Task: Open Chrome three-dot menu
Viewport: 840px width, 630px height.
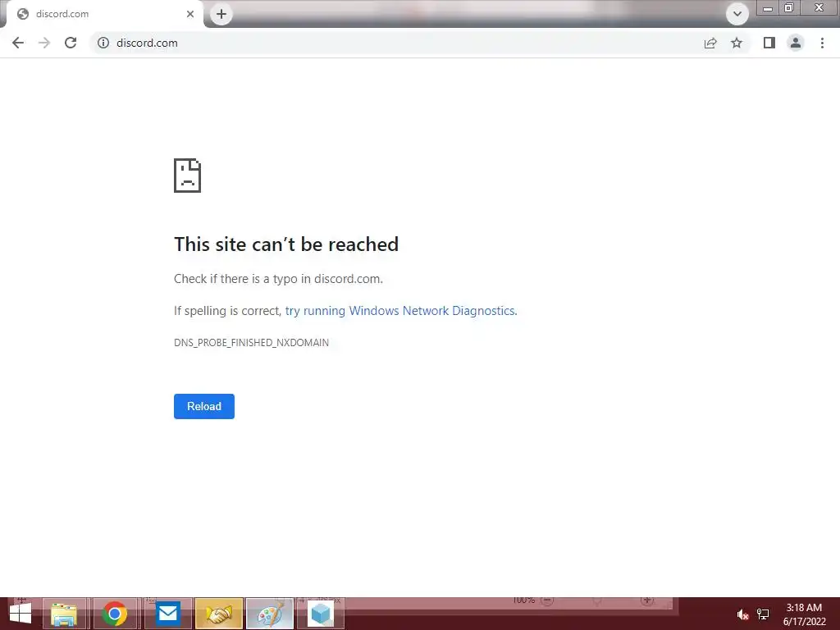Action: pos(822,43)
